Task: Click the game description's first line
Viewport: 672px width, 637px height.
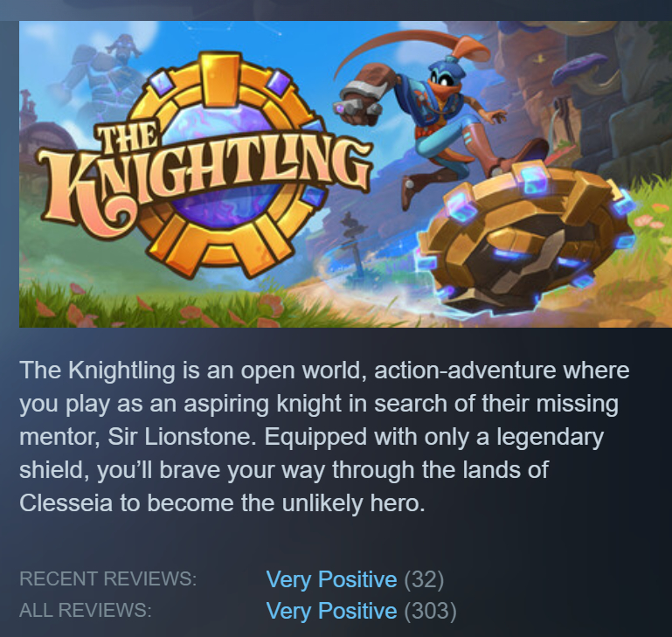Action: pos(324,370)
